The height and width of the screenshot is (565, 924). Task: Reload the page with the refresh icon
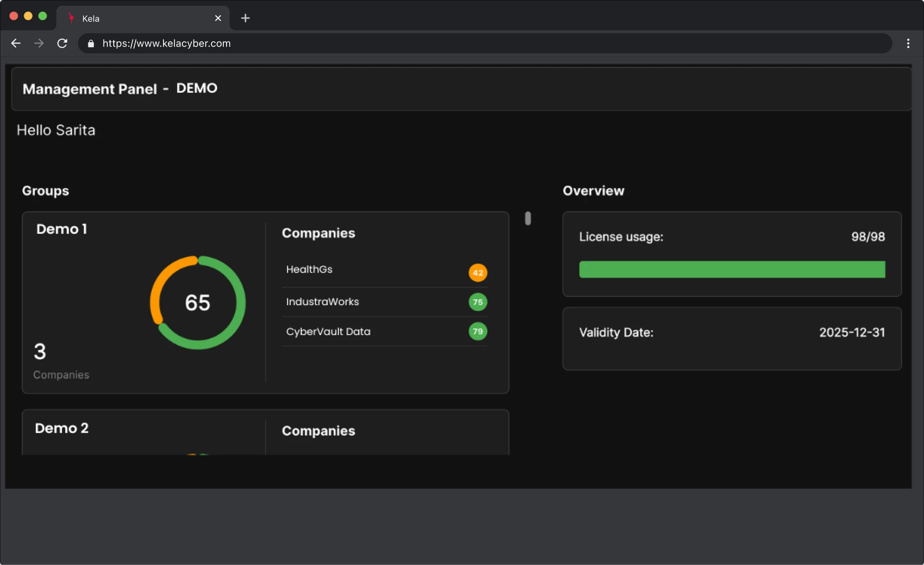(63, 43)
